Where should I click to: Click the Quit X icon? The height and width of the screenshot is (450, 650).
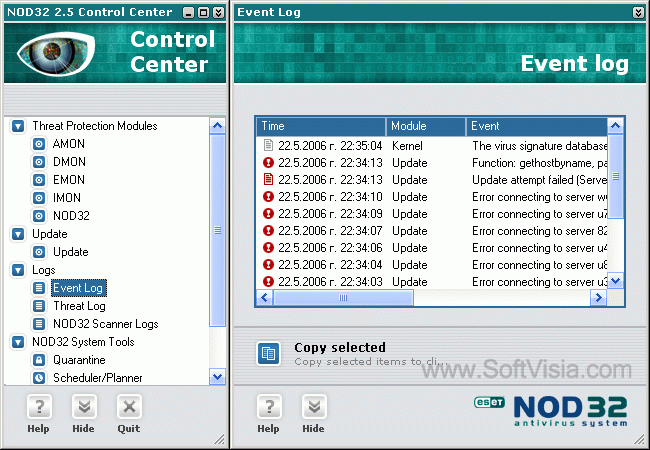click(x=129, y=406)
